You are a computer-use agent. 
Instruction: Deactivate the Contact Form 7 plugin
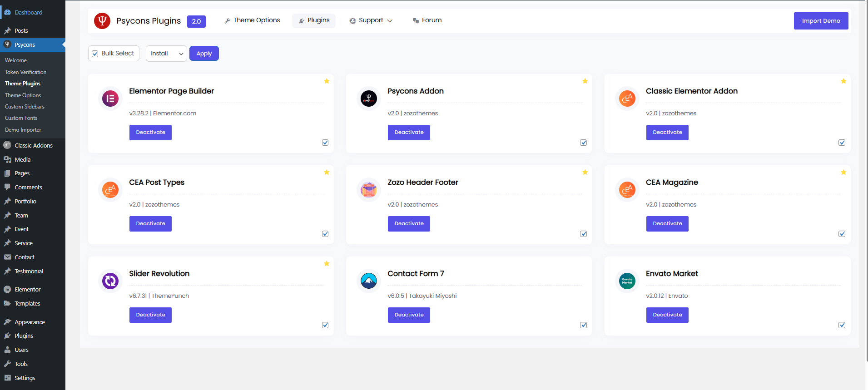click(409, 315)
